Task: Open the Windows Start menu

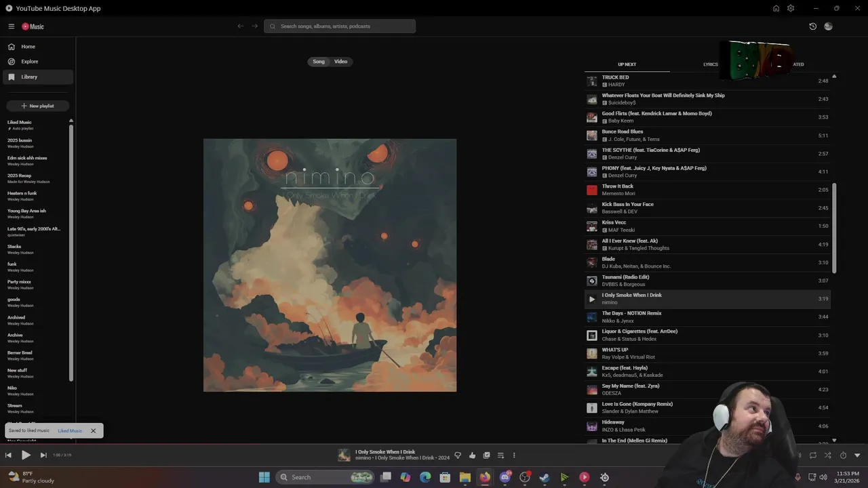Action: [x=264, y=477]
